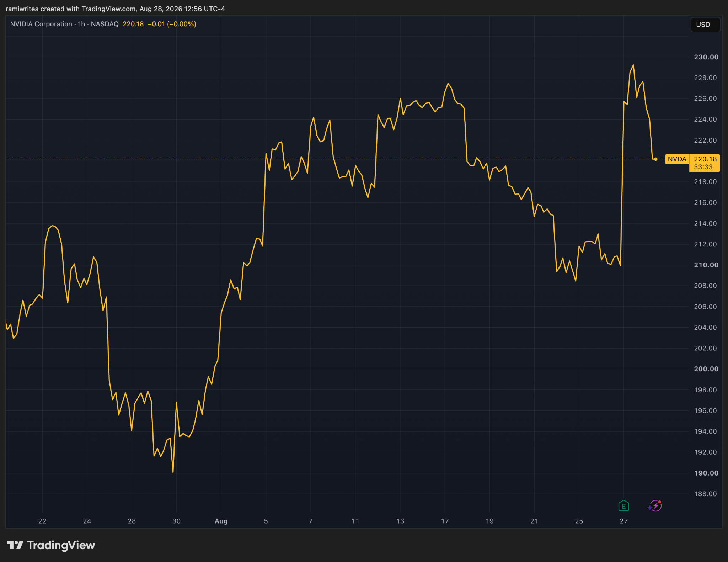Image resolution: width=728 pixels, height=562 pixels.
Task: Click date 27 on the time axis
Action: (x=624, y=521)
